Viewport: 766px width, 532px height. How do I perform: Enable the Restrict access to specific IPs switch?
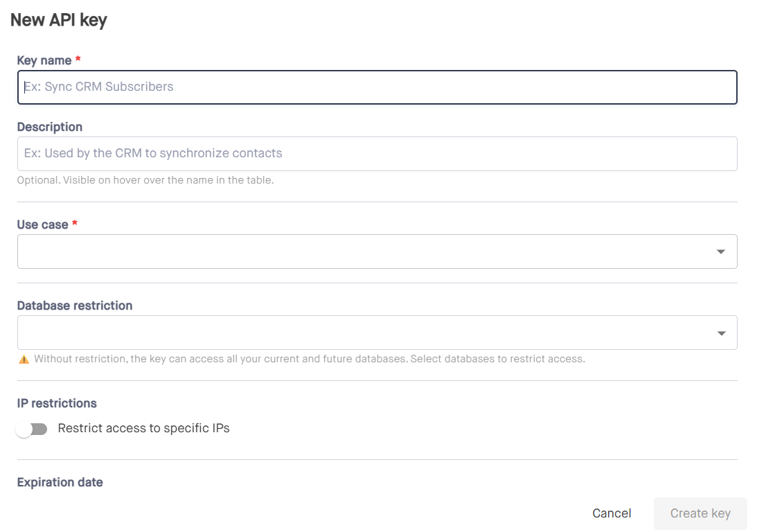33,429
